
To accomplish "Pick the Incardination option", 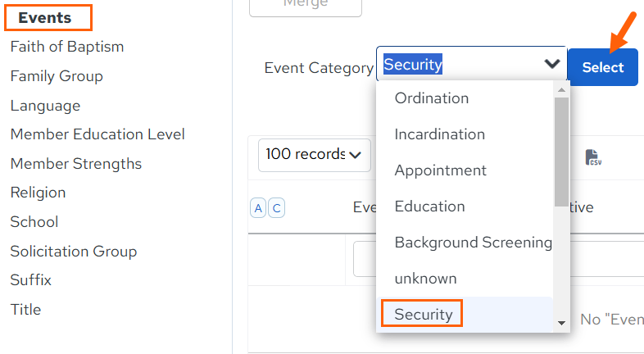I will click(439, 134).
